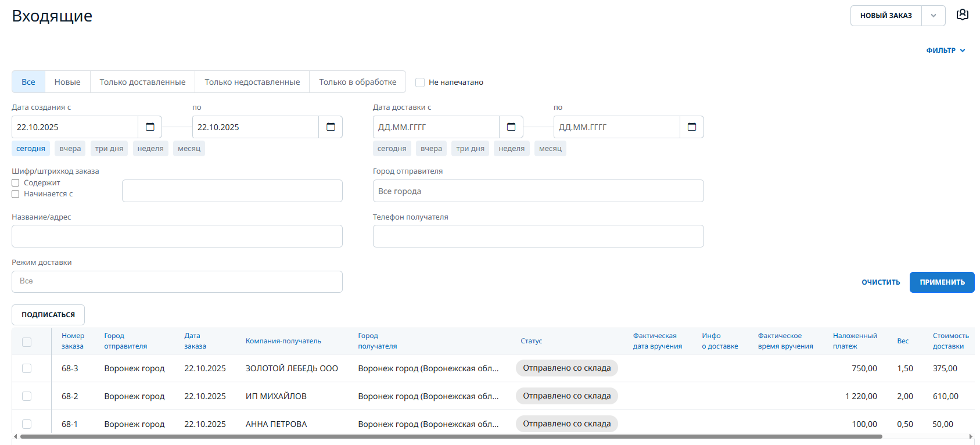Click the right scroll arrow of table

tap(971, 436)
